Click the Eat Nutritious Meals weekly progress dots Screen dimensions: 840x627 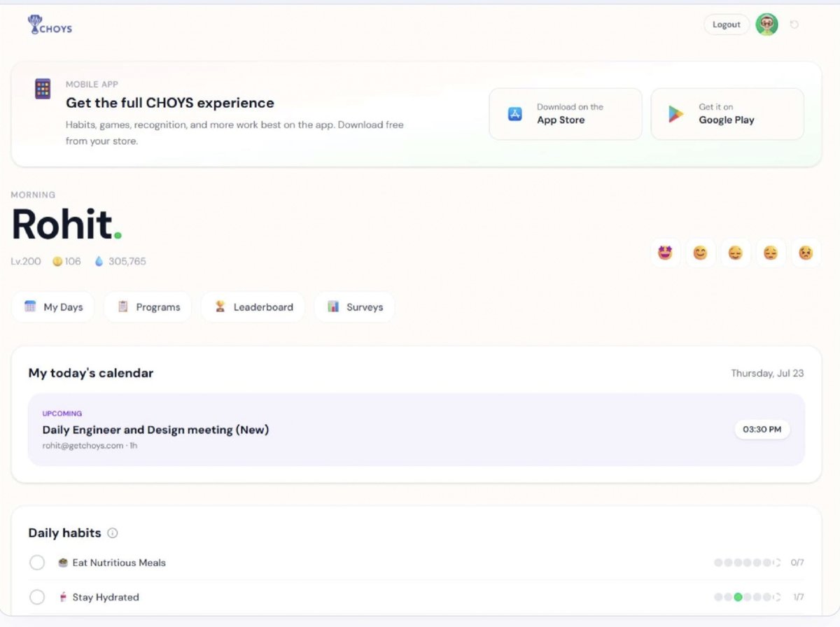[x=747, y=563]
